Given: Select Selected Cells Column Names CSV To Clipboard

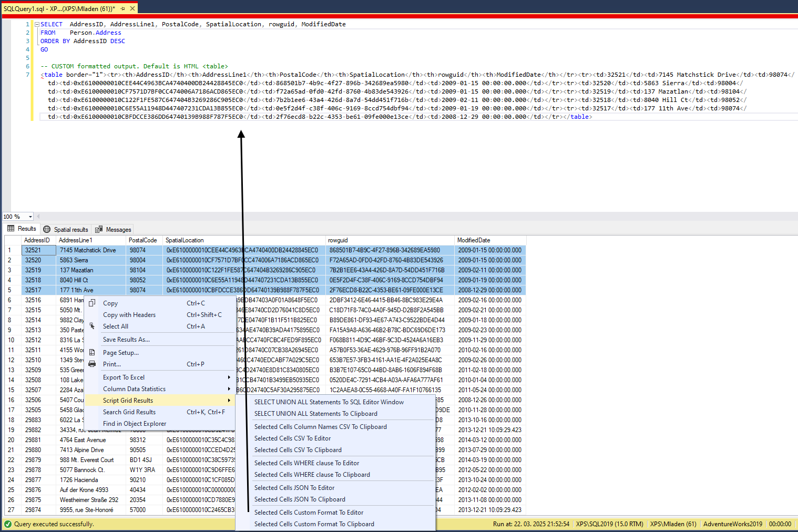Looking at the screenshot, I should coord(335,427).
